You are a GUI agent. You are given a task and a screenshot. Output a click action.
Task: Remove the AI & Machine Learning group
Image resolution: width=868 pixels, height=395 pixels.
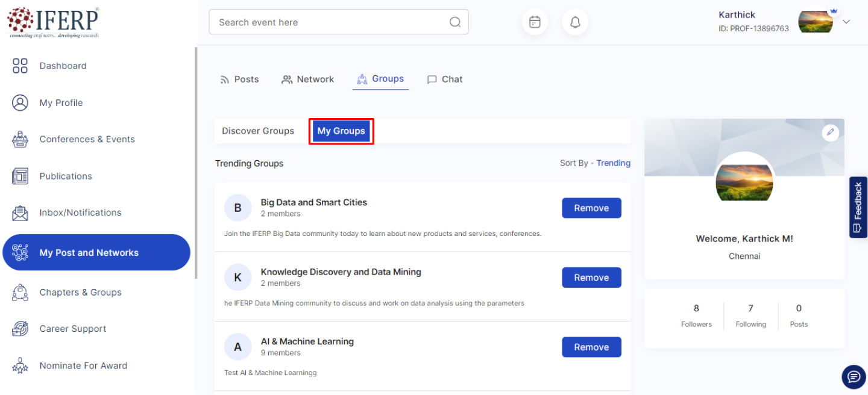[x=591, y=347]
